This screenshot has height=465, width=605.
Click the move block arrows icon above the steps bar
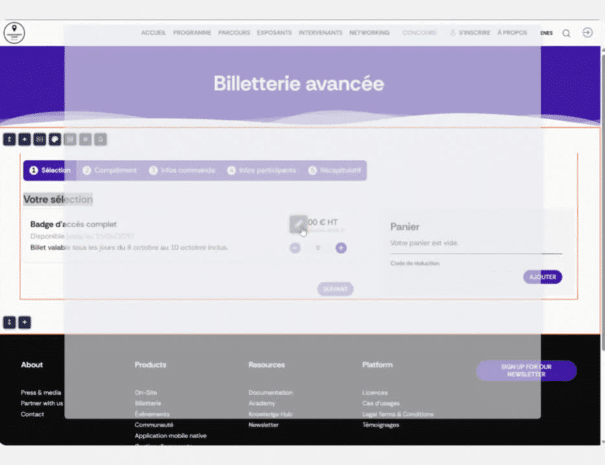coord(9,139)
